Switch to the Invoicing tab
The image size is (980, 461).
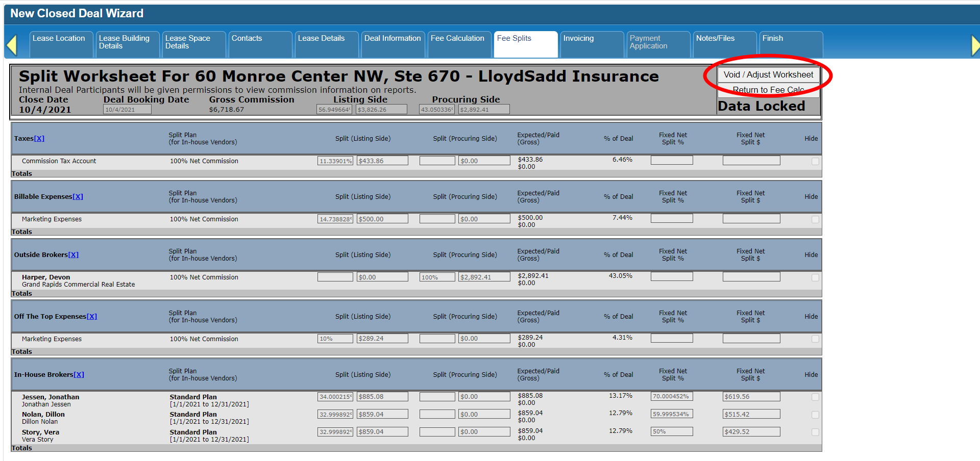(578, 39)
